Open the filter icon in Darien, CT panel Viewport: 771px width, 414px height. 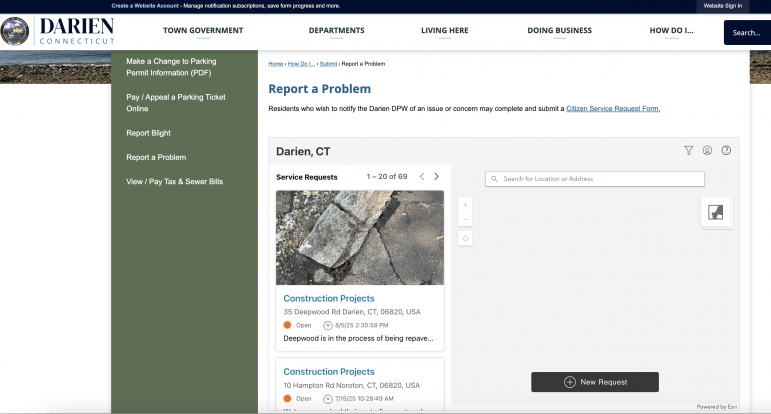pos(688,150)
